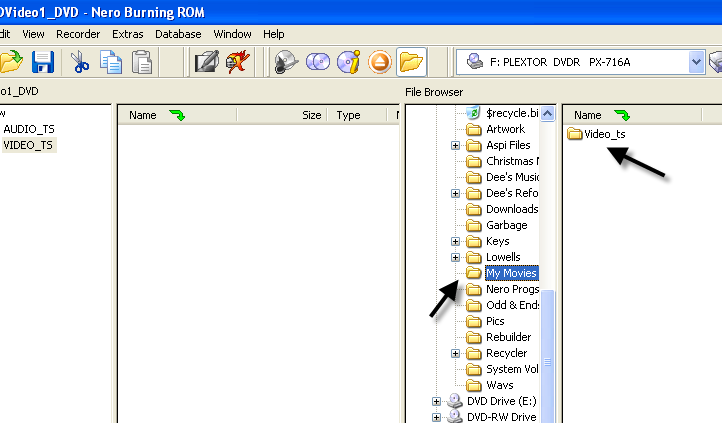Paste using the clipboard toolbar icon

142,62
